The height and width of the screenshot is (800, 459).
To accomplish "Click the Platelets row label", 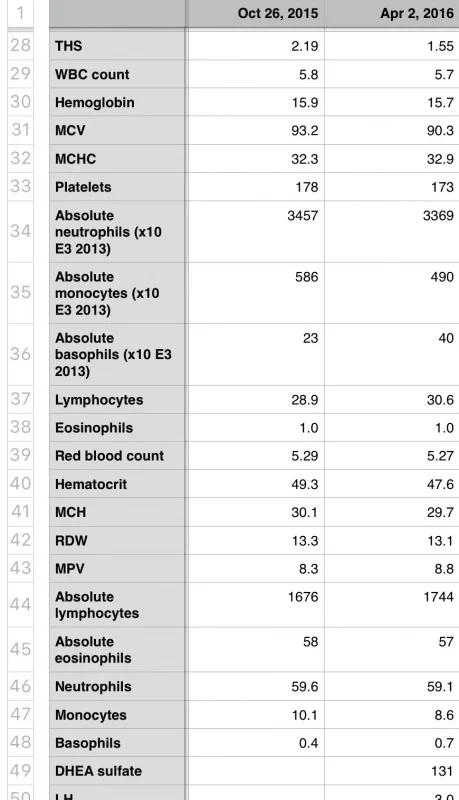I will 117,187.
